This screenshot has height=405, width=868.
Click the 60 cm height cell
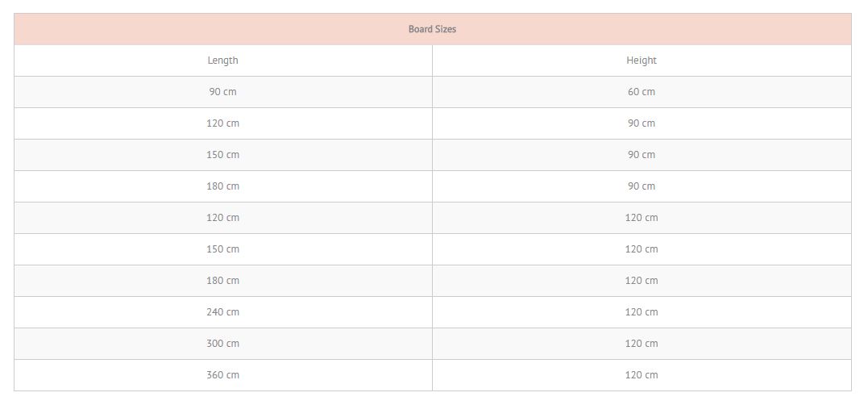click(642, 92)
